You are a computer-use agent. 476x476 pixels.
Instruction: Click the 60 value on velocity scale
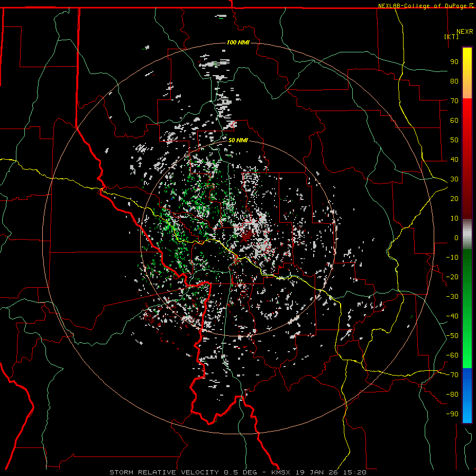point(454,120)
